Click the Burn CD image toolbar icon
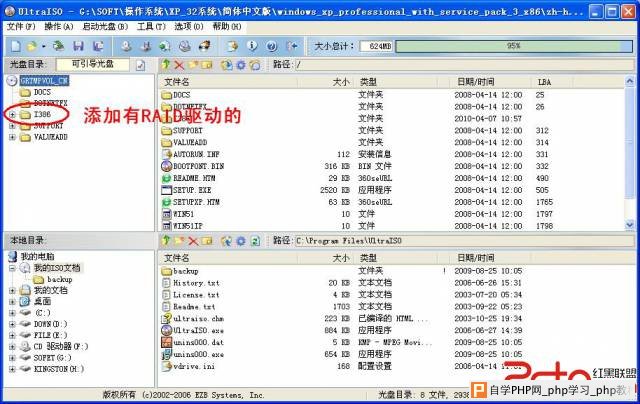Image resolution: width=640 pixels, height=404 pixels. click(x=204, y=46)
